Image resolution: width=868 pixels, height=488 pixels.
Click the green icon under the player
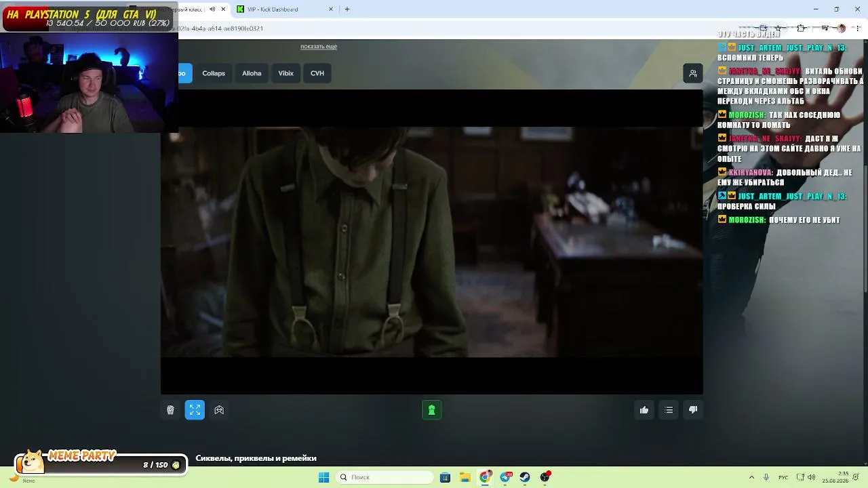pyautogui.click(x=432, y=410)
